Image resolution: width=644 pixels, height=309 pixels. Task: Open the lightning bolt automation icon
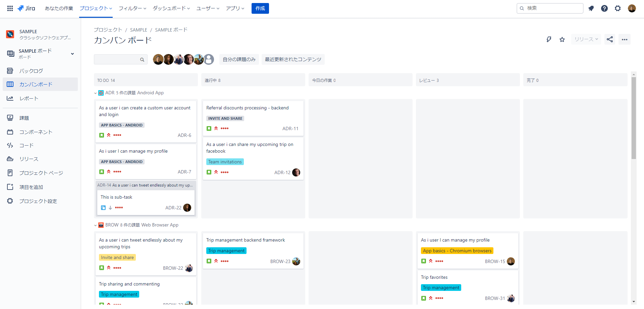coord(549,39)
